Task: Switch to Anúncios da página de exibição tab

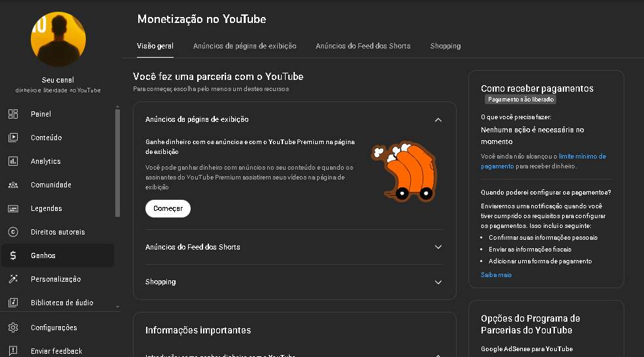Action: point(244,46)
